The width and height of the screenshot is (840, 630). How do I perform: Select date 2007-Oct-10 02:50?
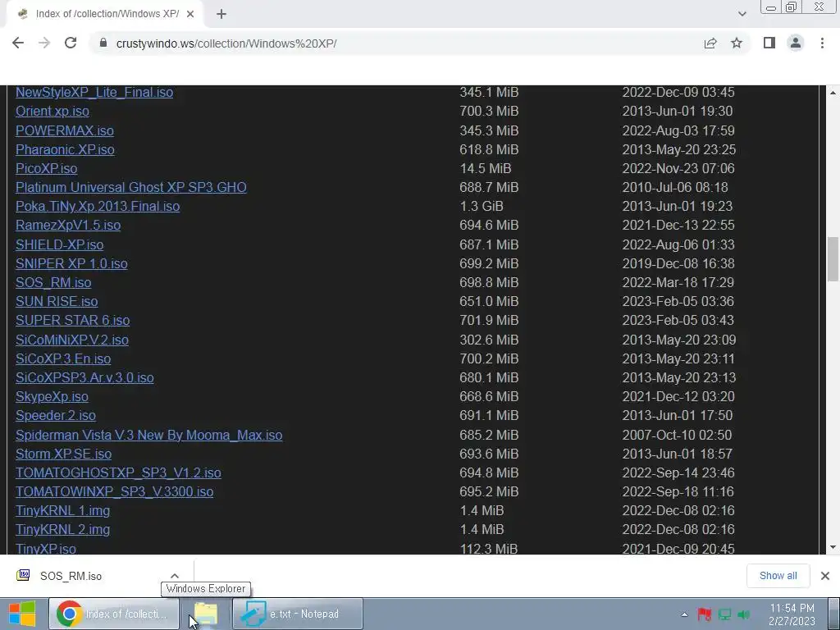[677, 435]
